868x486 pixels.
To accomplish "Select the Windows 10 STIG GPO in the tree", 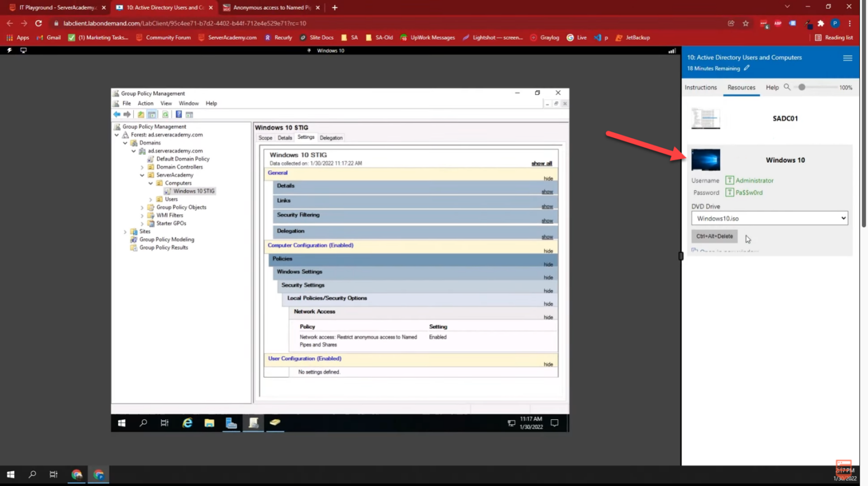I will pos(192,191).
